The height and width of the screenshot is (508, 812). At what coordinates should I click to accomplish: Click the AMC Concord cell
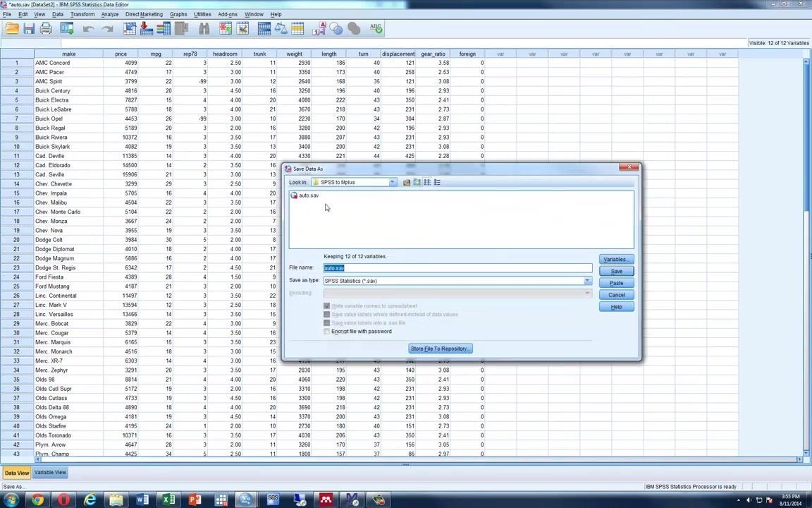tap(68, 63)
